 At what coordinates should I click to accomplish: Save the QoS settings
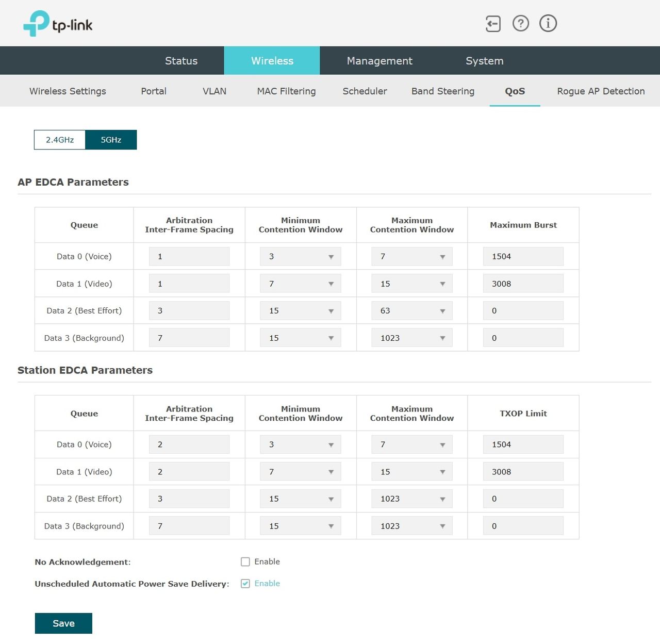click(x=63, y=623)
